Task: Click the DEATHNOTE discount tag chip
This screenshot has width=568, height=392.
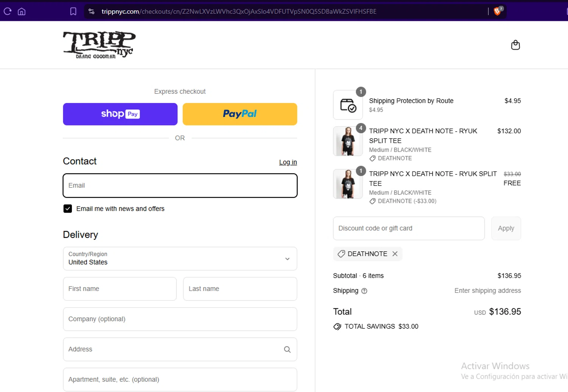Action: coord(367,254)
